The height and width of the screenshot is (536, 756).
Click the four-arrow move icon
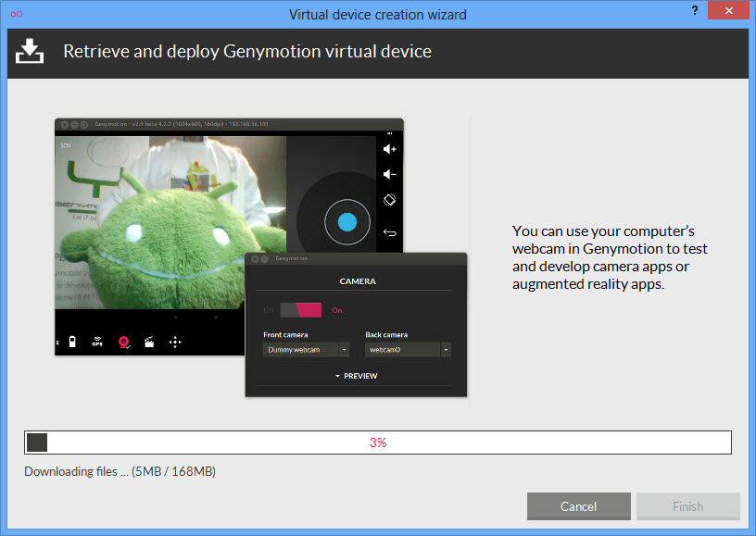[x=175, y=342]
